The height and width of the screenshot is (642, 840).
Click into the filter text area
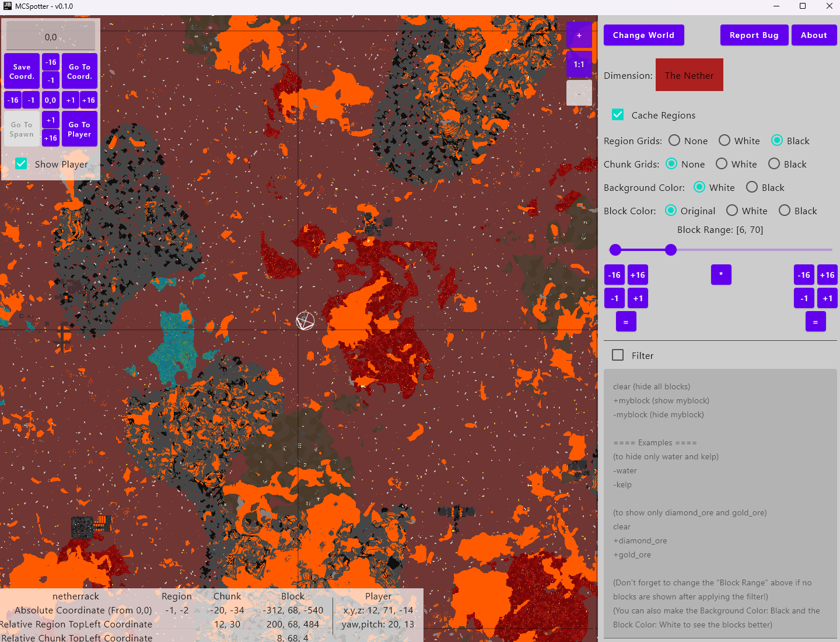[x=720, y=503]
